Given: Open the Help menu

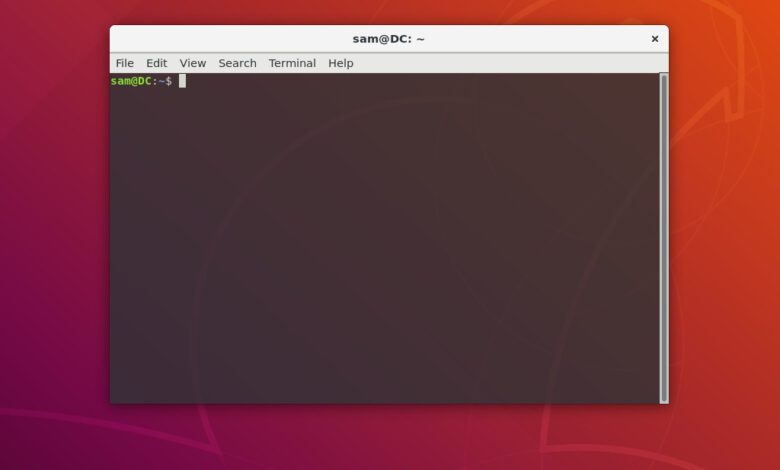Looking at the screenshot, I should pos(340,63).
